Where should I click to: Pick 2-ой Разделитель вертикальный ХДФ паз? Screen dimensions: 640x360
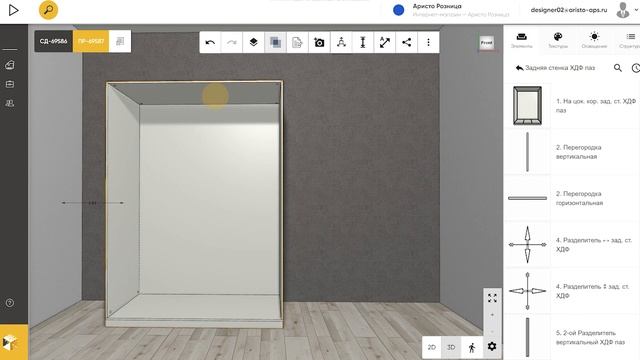[x=571, y=337]
